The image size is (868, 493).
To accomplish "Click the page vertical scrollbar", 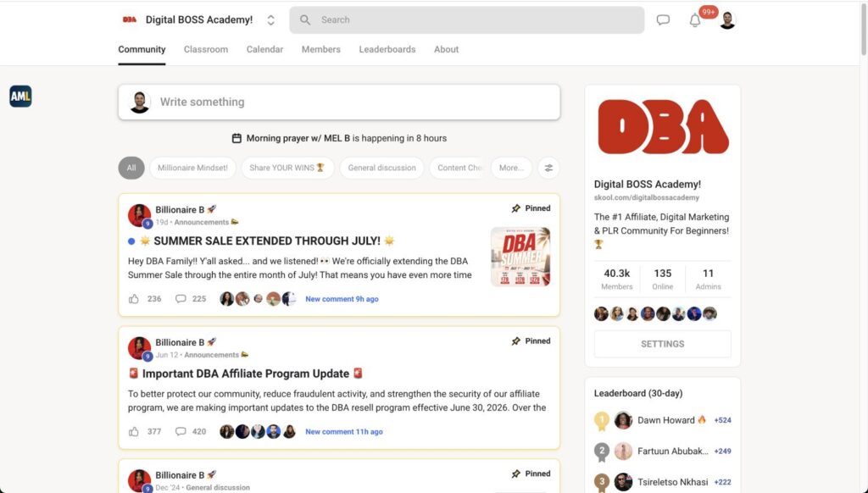I will pyautogui.click(x=863, y=28).
